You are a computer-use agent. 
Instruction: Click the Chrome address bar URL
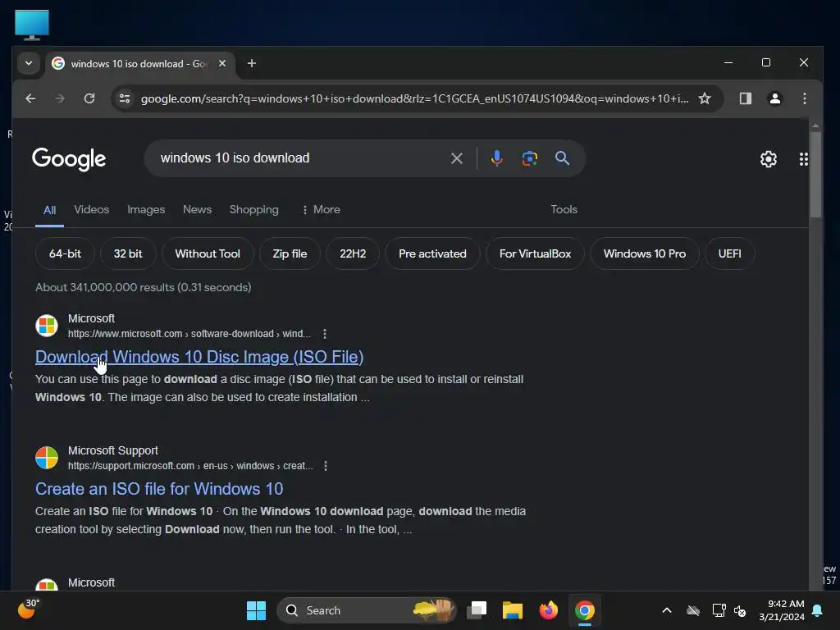pyautogui.click(x=414, y=98)
